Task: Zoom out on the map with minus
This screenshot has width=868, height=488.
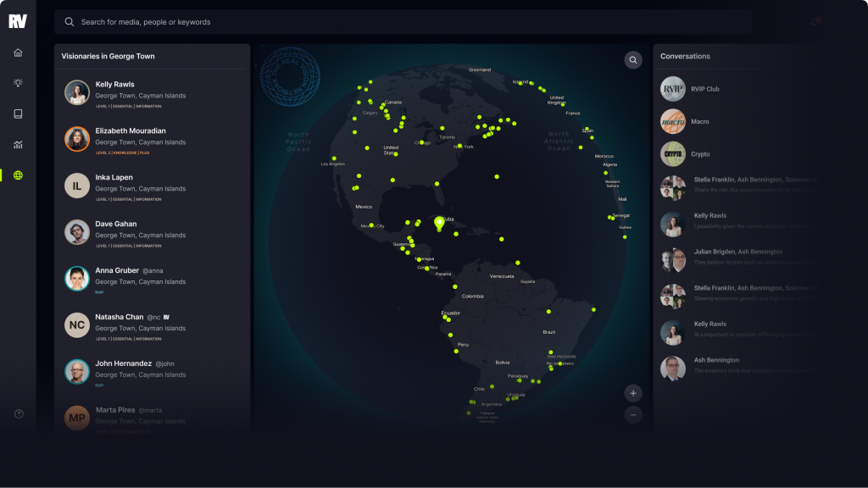Action: [x=633, y=415]
